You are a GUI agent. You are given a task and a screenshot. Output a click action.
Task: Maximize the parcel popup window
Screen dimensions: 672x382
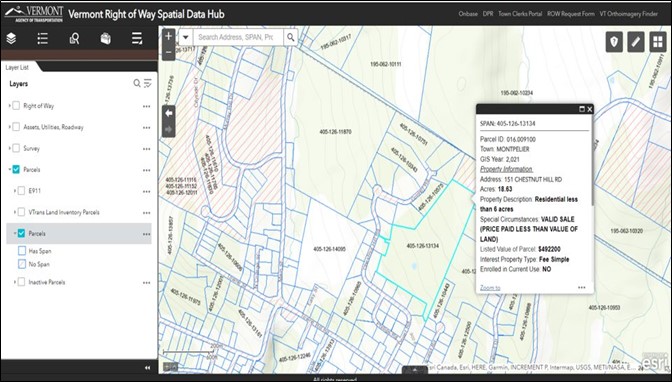[582, 109]
